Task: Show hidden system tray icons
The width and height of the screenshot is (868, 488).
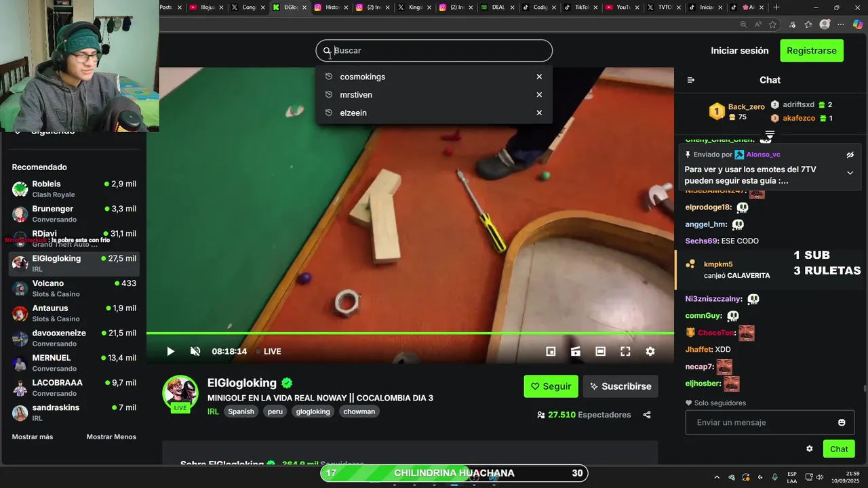Action: click(716, 477)
